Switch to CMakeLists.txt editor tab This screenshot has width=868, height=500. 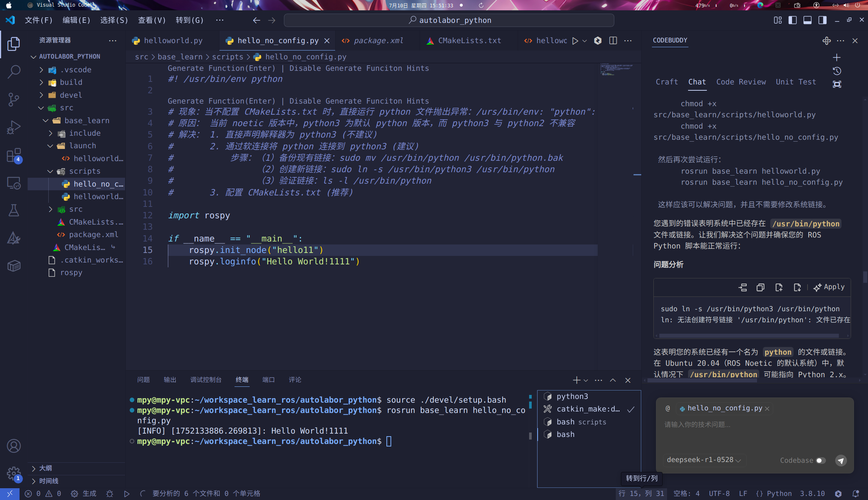tap(469, 41)
